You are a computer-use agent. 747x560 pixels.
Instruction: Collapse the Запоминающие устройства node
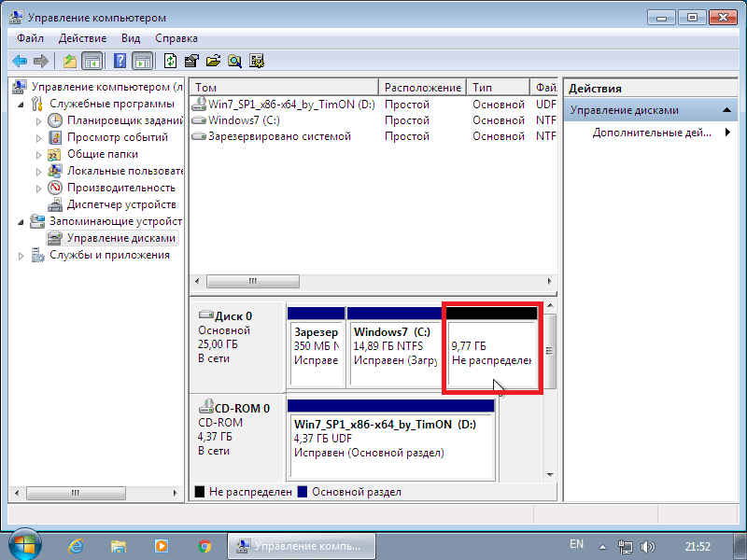[21, 222]
